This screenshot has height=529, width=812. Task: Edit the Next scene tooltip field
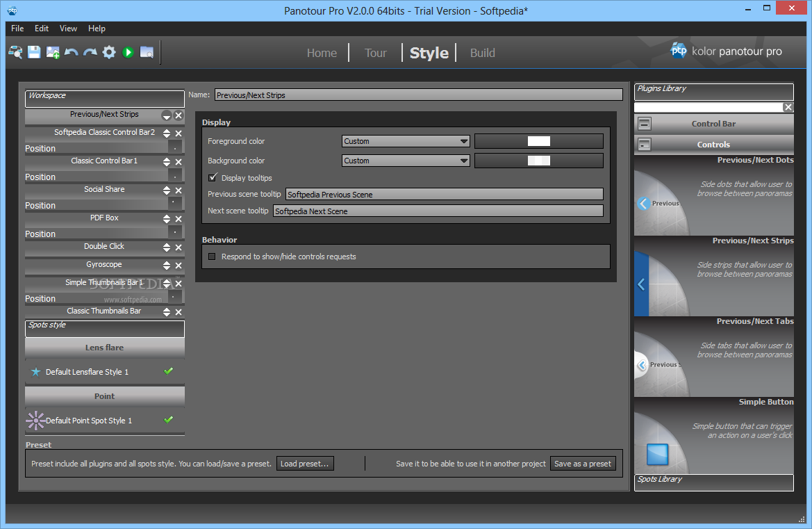click(x=438, y=211)
